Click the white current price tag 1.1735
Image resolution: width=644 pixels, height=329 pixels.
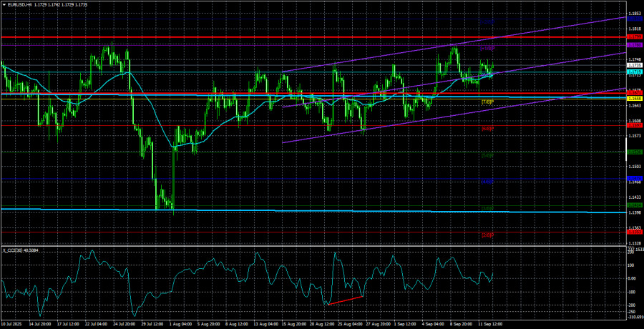pos(633,65)
